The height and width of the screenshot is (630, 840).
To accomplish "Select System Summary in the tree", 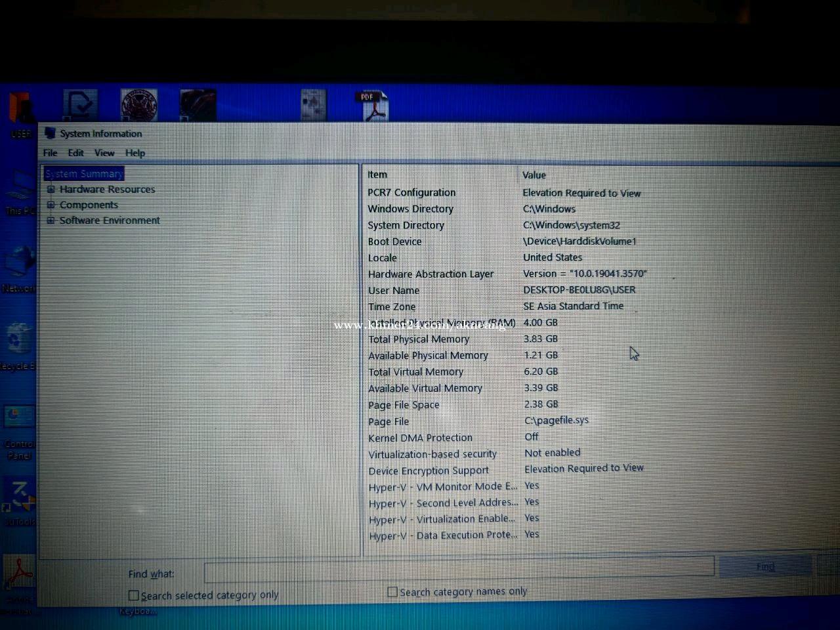I will pos(84,174).
